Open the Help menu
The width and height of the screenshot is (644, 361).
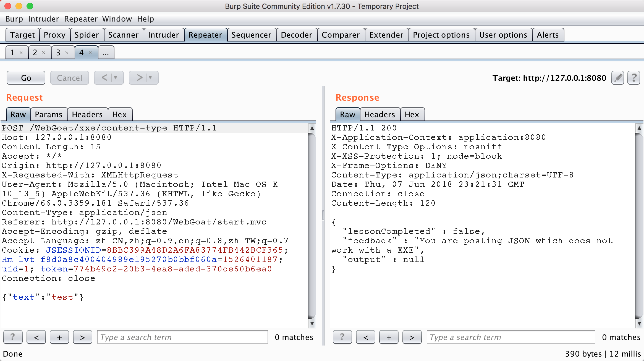145,19
